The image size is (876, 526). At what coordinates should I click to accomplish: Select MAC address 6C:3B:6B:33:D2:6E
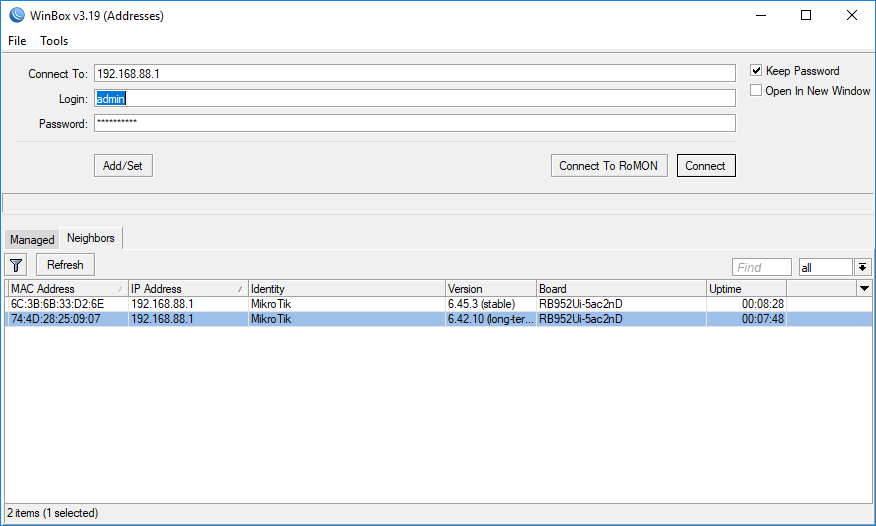click(x=58, y=304)
